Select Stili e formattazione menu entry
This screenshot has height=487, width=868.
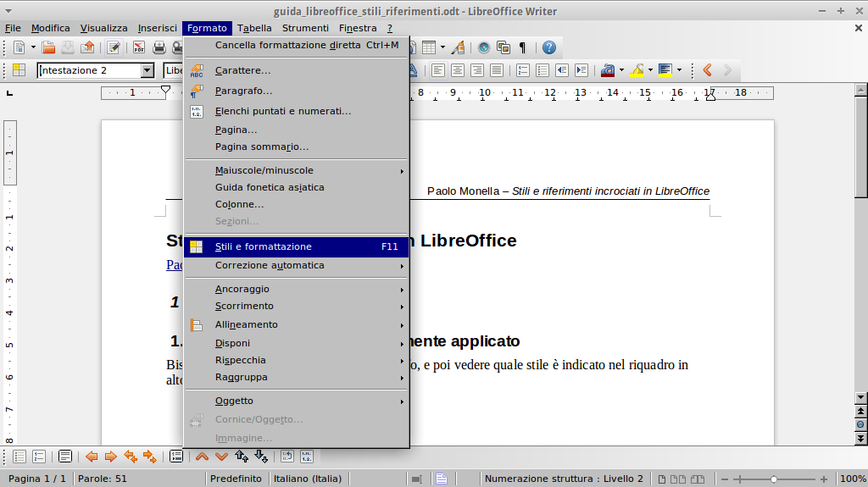tap(296, 246)
